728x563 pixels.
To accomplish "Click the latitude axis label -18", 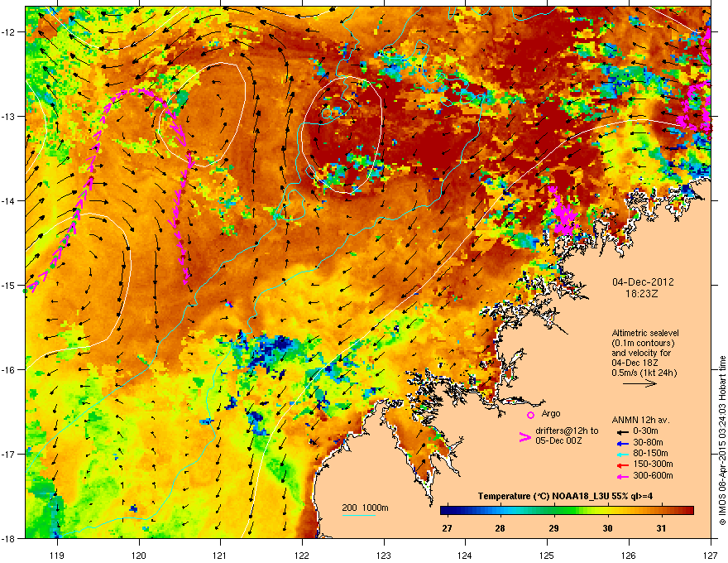I will [x=8, y=538].
